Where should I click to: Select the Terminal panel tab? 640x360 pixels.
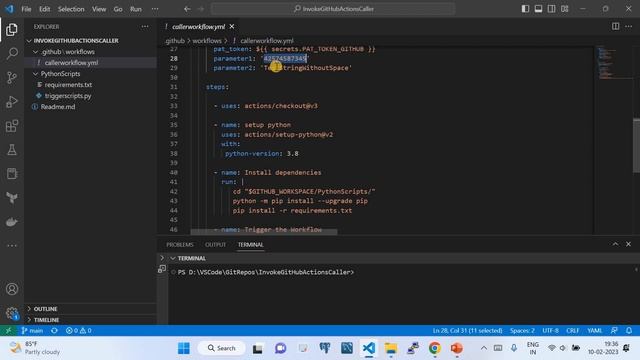click(x=251, y=244)
